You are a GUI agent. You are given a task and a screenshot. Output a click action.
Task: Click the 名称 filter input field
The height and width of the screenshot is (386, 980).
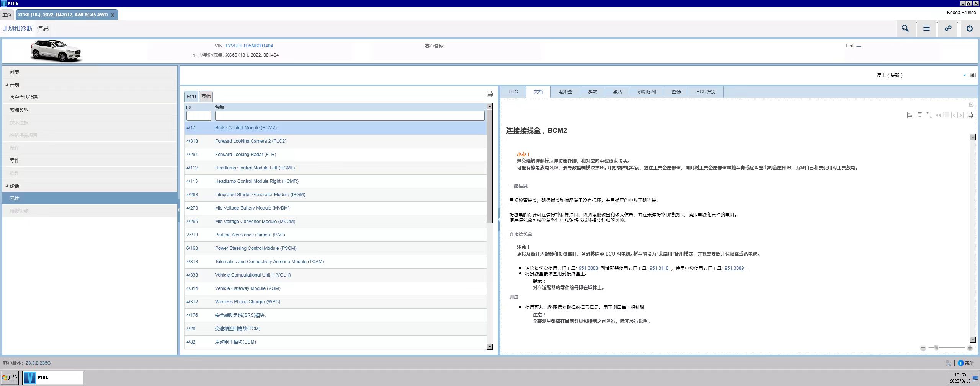pos(349,116)
